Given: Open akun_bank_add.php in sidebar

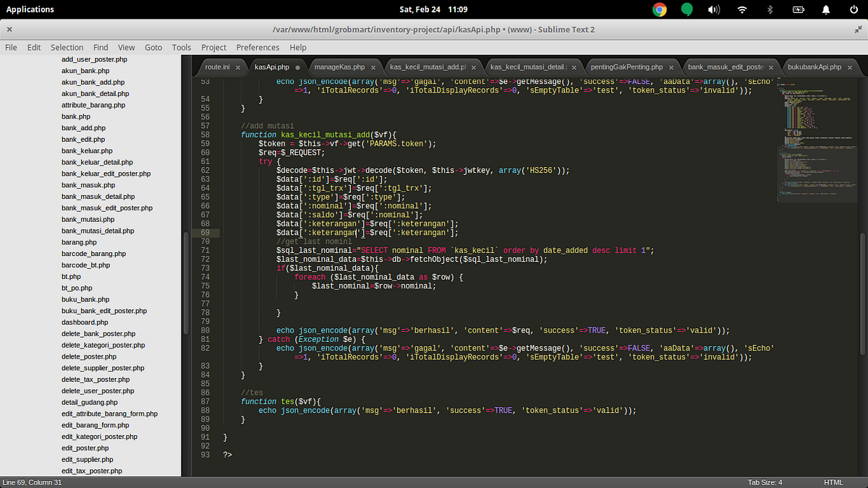Looking at the screenshot, I should click(x=93, y=82).
